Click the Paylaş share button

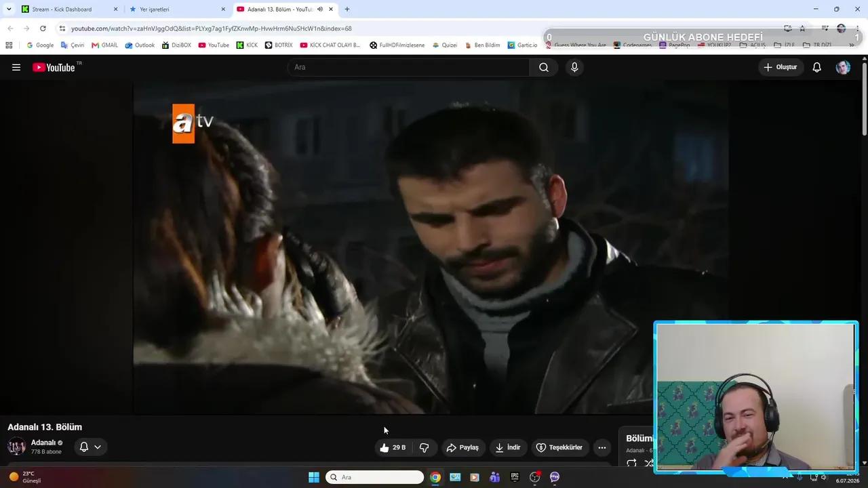462,447
